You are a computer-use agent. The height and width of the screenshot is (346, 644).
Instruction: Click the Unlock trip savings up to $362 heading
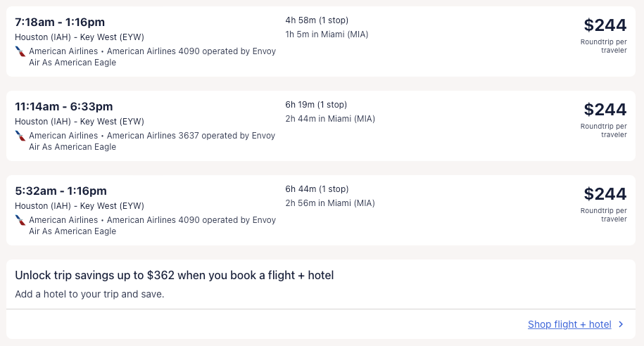pyautogui.click(x=174, y=275)
